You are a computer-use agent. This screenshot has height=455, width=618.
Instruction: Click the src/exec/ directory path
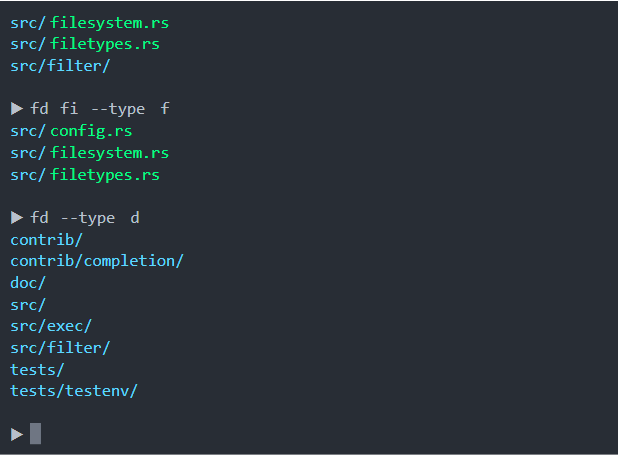51,326
